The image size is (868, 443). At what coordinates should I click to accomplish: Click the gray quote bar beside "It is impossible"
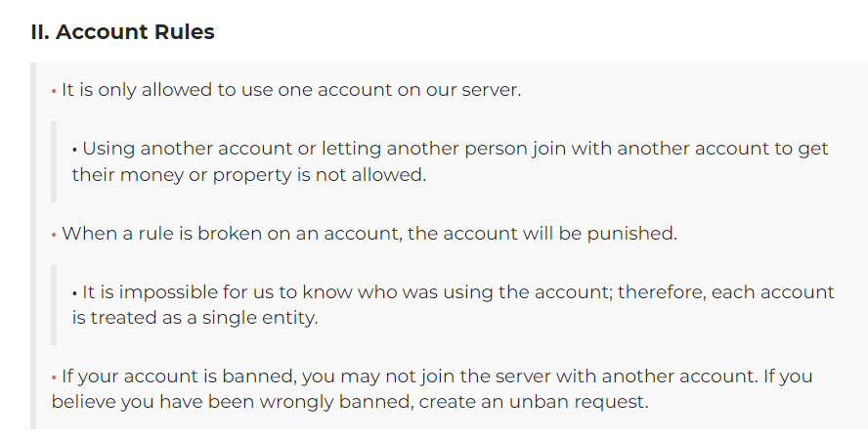[x=54, y=305]
